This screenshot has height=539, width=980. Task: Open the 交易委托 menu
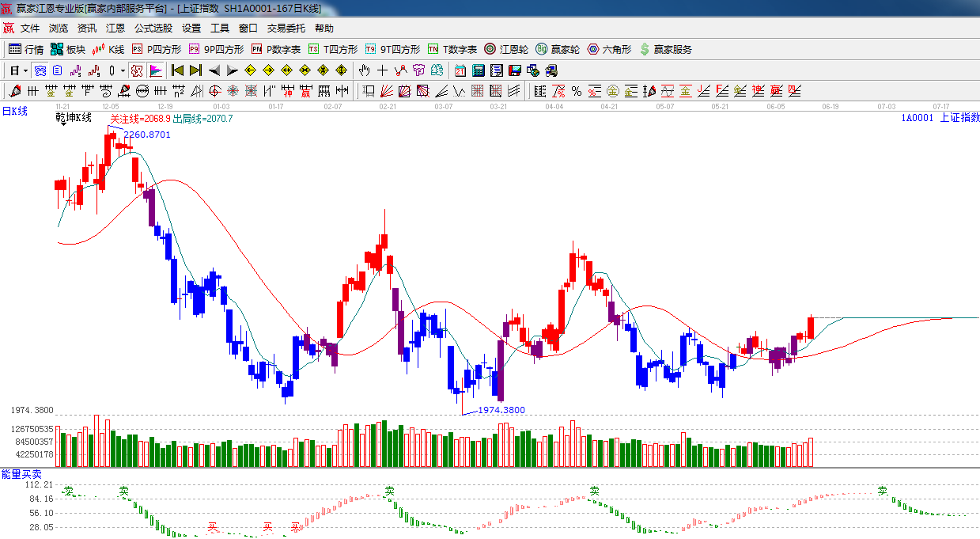click(x=286, y=28)
